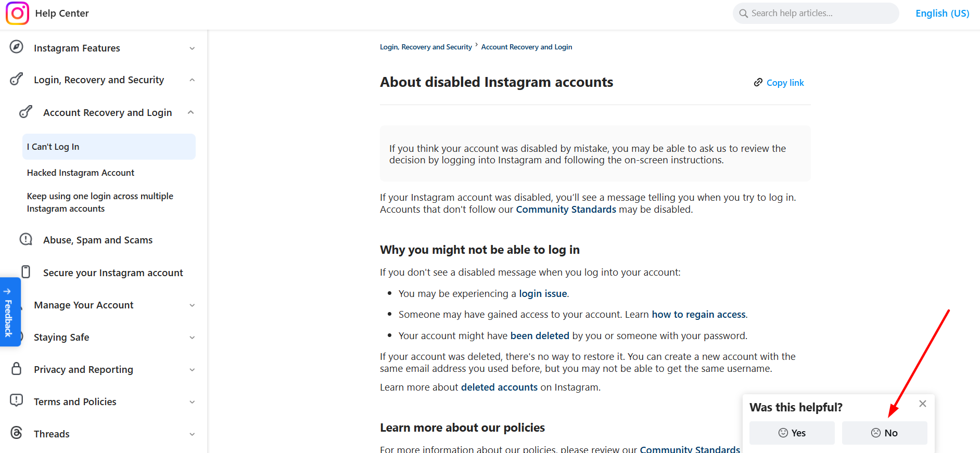The width and height of the screenshot is (980, 453).
Task: Open the deleted accounts link
Action: click(499, 387)
